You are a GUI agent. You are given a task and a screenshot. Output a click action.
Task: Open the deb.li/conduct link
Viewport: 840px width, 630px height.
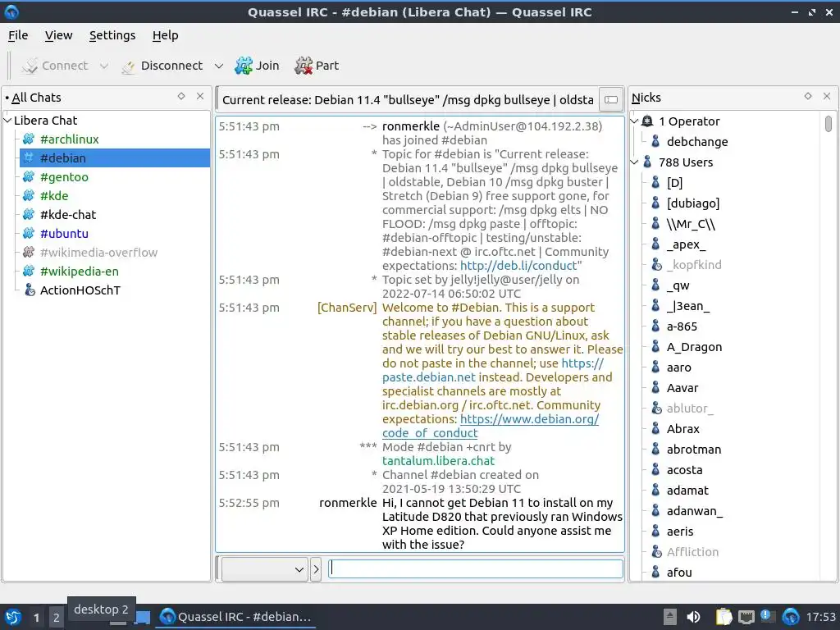pyautogui.click(x=518, y=266)
